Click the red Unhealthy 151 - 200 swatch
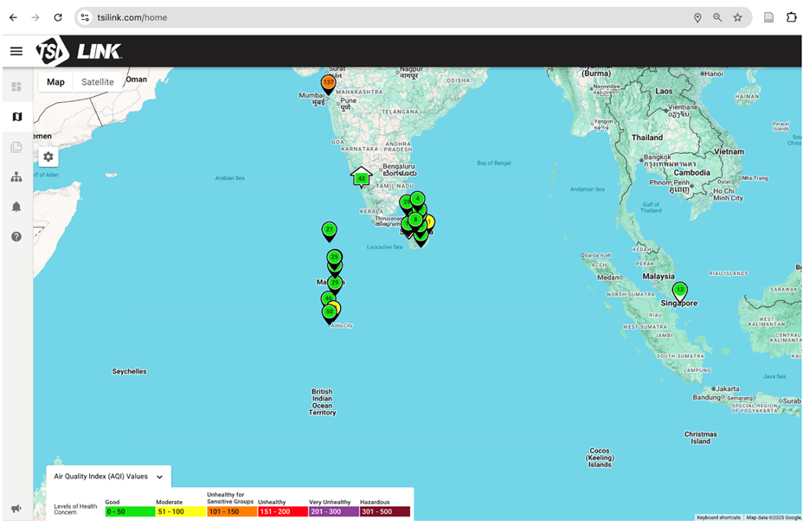The image size is (803, 532). point(282,511)
